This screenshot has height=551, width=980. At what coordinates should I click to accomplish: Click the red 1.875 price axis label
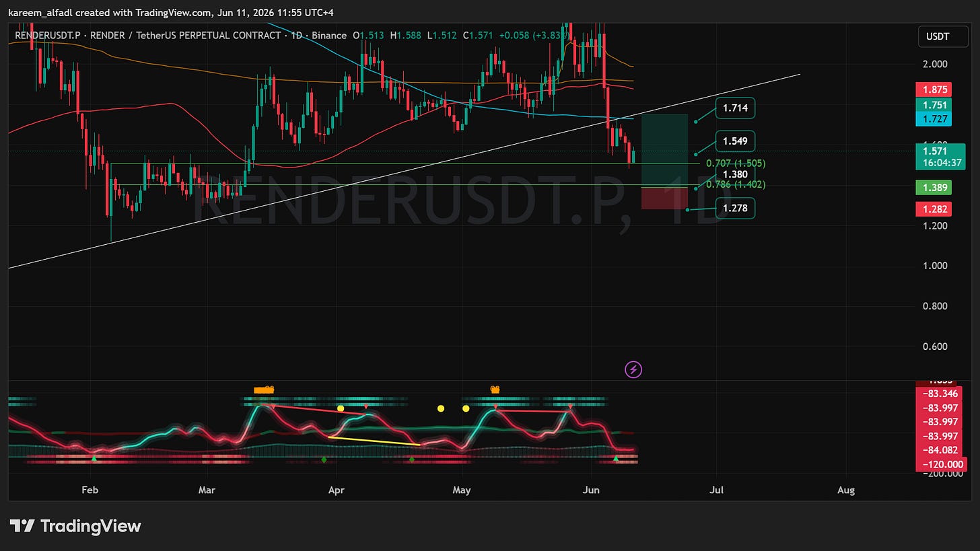932,89
